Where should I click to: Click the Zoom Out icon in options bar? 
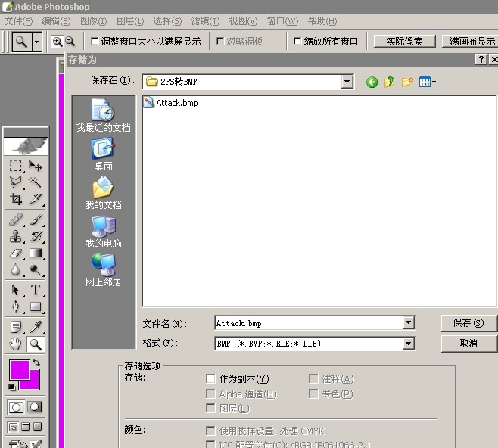tap(70, 42)
